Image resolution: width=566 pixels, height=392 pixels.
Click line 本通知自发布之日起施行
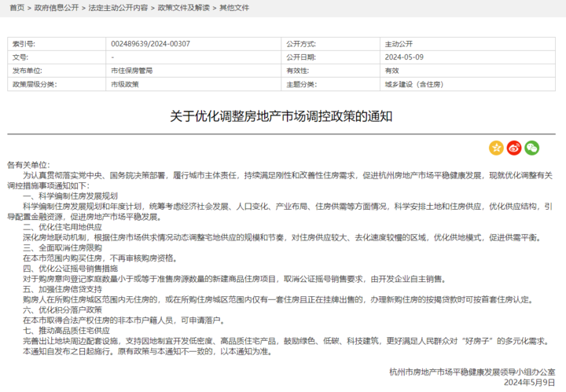click(x=148, y=351)
